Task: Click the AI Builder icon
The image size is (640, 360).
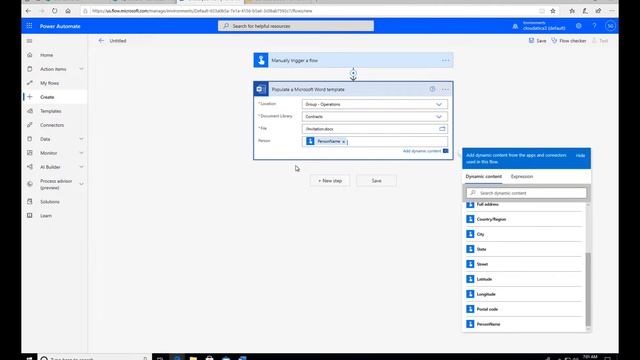Action: coord(29,167)
